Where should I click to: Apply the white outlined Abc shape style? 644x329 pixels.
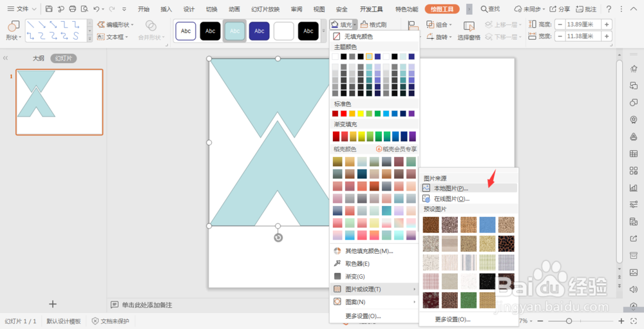tap(185, 31)
